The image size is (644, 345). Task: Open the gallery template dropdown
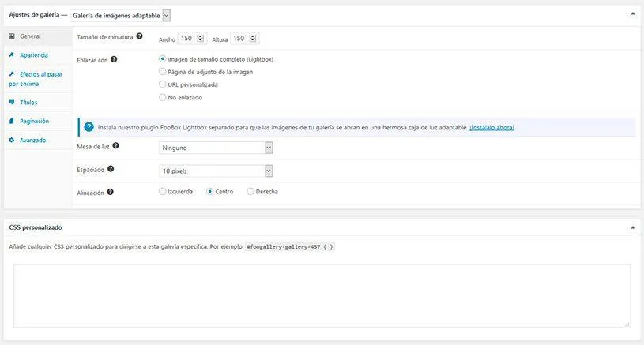(x=120, y=15)
